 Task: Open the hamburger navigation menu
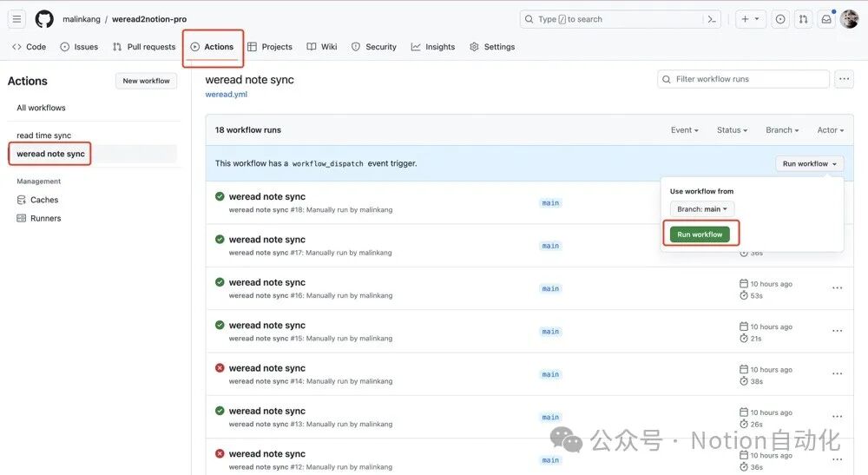pos(16,19)
